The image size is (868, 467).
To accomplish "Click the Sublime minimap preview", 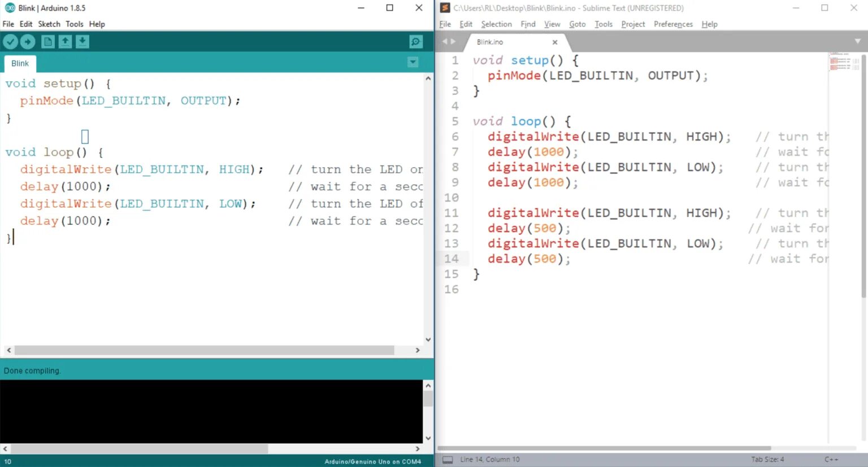I will [844, 62].
